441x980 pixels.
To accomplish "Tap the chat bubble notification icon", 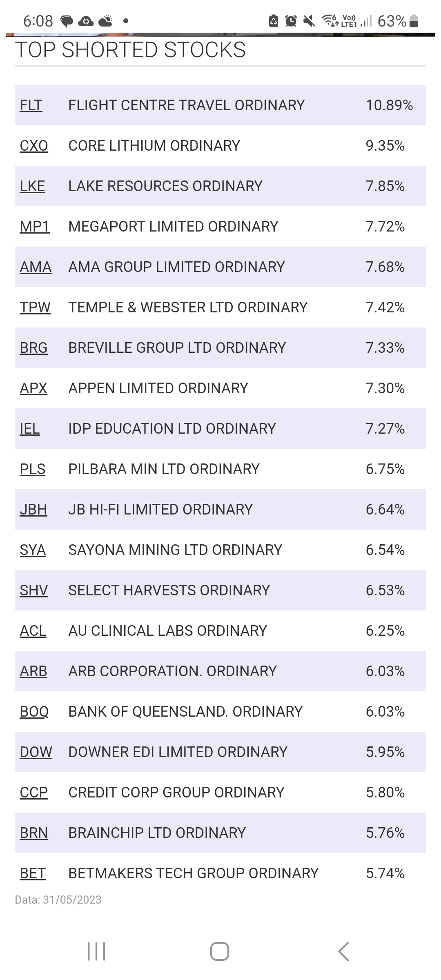I will (66, 21).
